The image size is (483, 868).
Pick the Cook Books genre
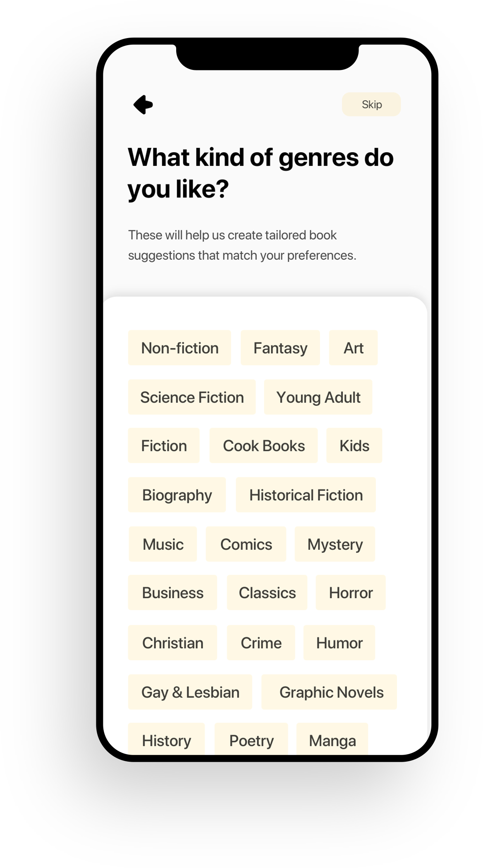pos(264,446)
